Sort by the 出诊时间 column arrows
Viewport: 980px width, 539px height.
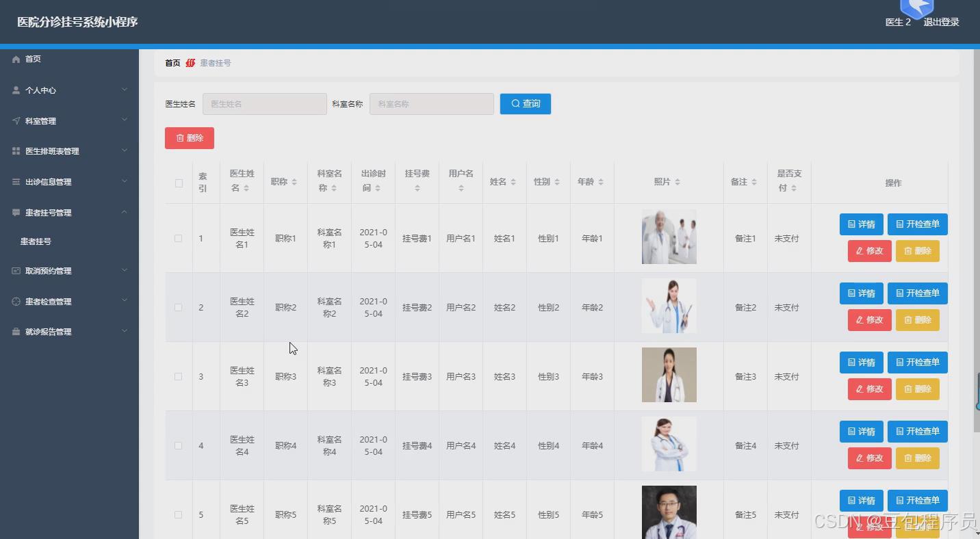[378, 188]
